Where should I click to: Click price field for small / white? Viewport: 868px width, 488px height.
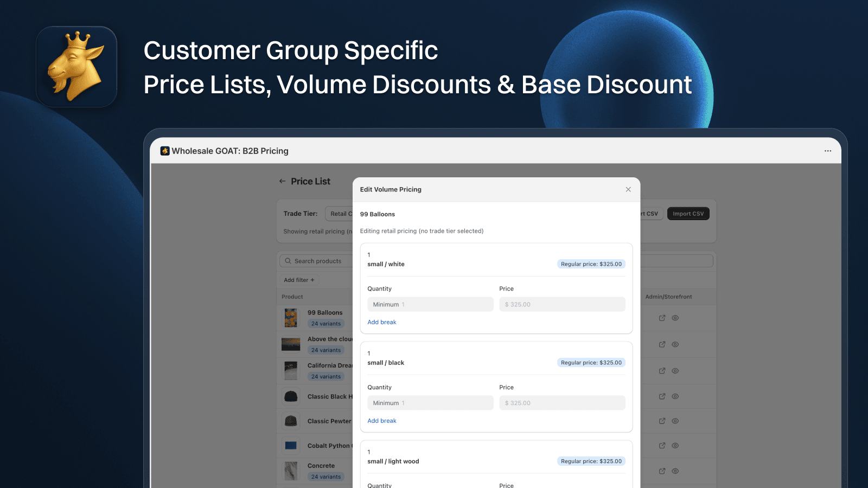[x=562, y=304]
